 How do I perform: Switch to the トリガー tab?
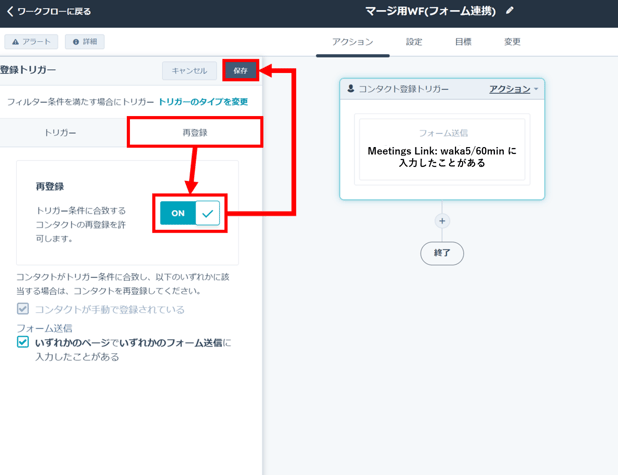[60, 132]
